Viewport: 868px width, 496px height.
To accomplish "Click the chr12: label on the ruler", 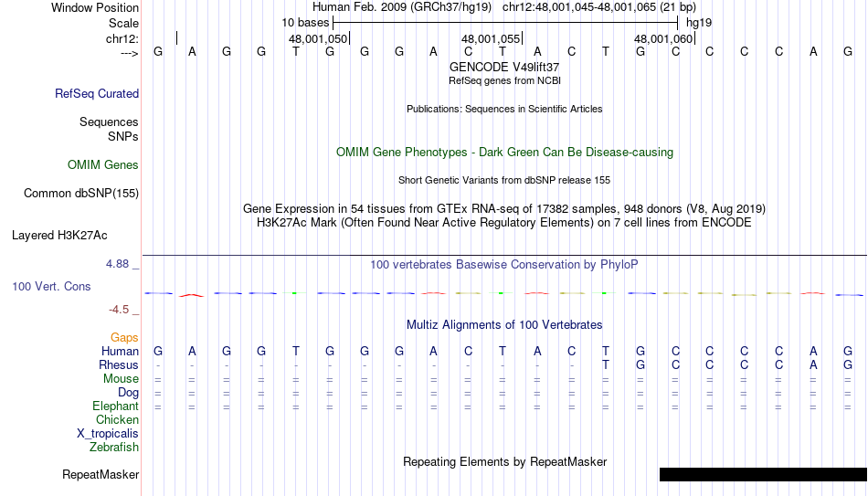I will [122, 38].
